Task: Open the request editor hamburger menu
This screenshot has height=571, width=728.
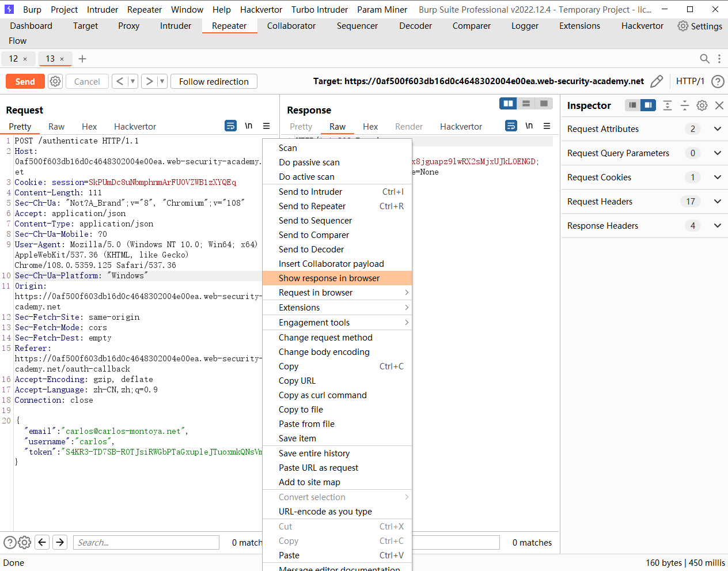Action: click(266, 126)
